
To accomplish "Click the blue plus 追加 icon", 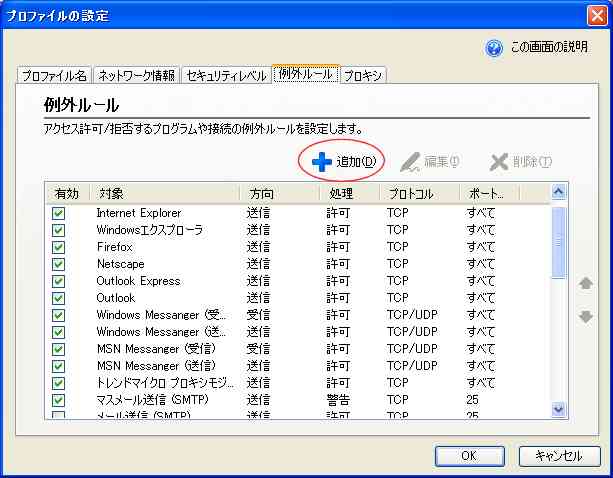I will click(322, 162).
